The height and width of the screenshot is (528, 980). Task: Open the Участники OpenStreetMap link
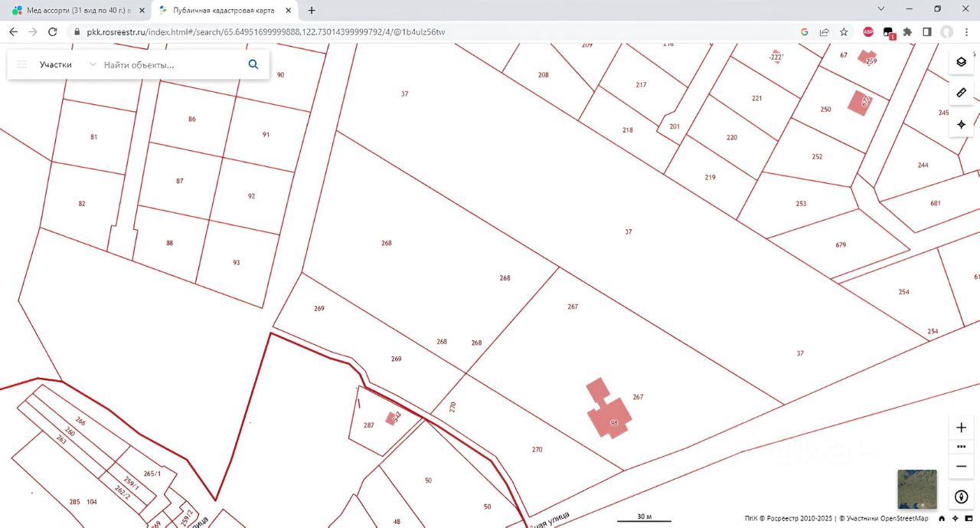(x=884, y=519)
